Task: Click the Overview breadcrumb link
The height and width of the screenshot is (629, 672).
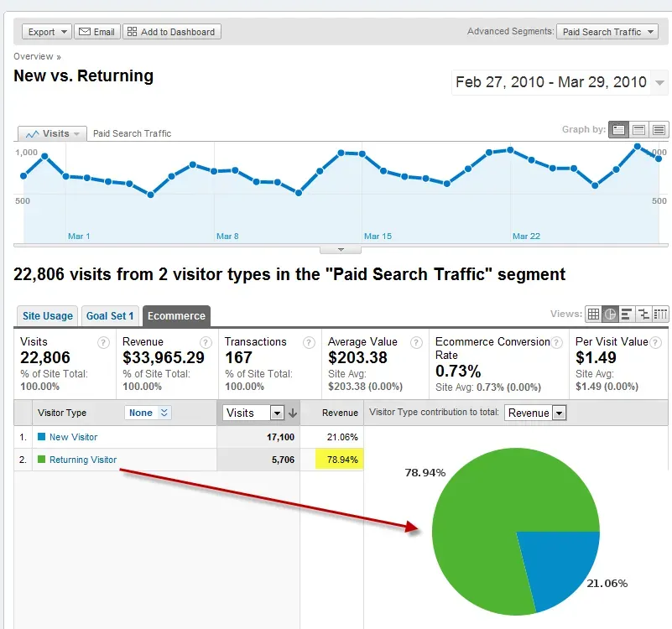Action: (x=34, y=56)
